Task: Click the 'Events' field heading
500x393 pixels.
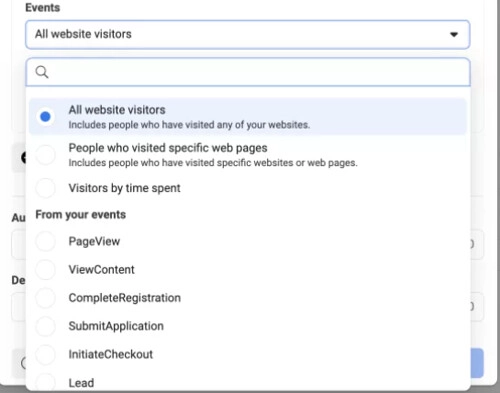Action: [x=43, y=7]
